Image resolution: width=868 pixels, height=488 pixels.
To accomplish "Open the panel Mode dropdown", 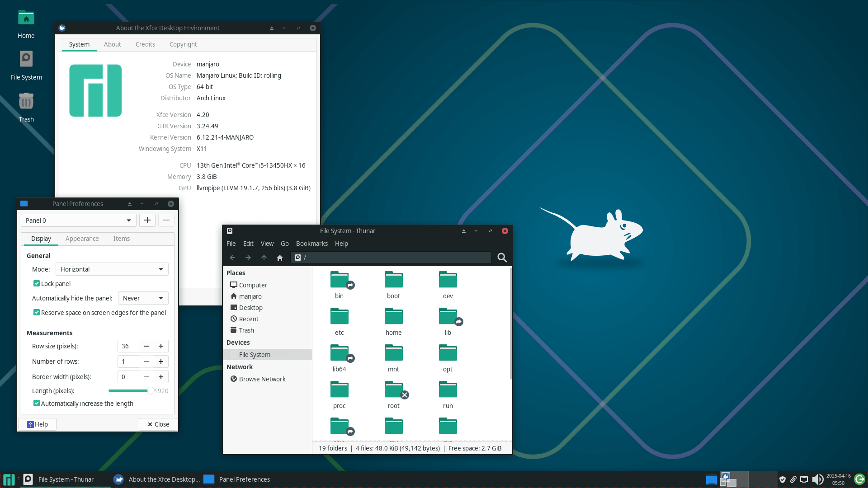I will [x=112, y=269].
